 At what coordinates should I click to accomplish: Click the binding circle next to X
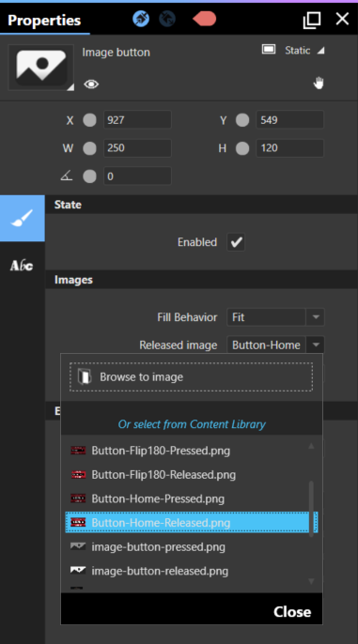click(x=89, y=120)
